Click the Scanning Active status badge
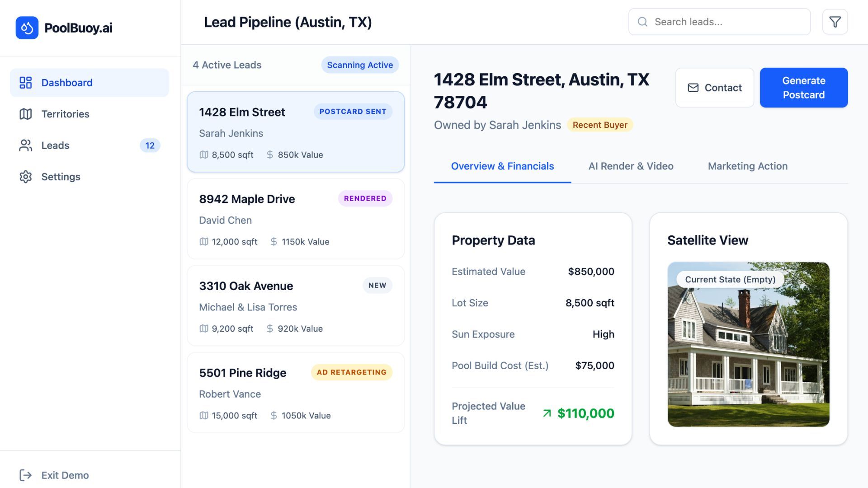Image resolution: width=868 pixels, height=488 pixels. [x=360, y=65]
